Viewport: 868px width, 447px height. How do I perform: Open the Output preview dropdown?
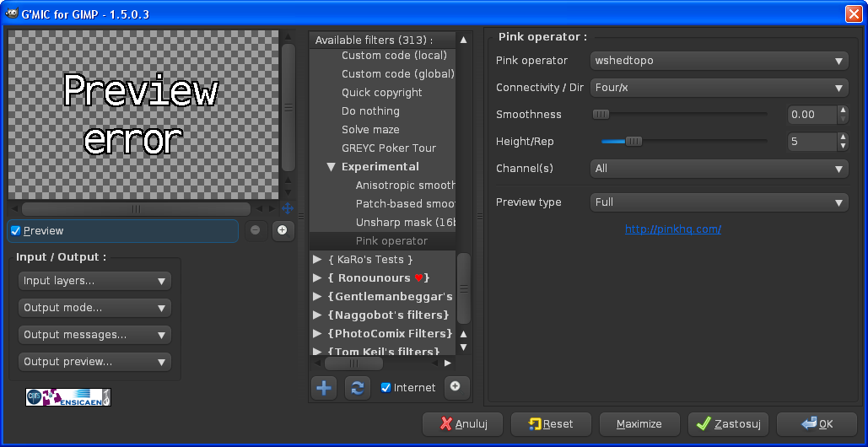[94, 362]
